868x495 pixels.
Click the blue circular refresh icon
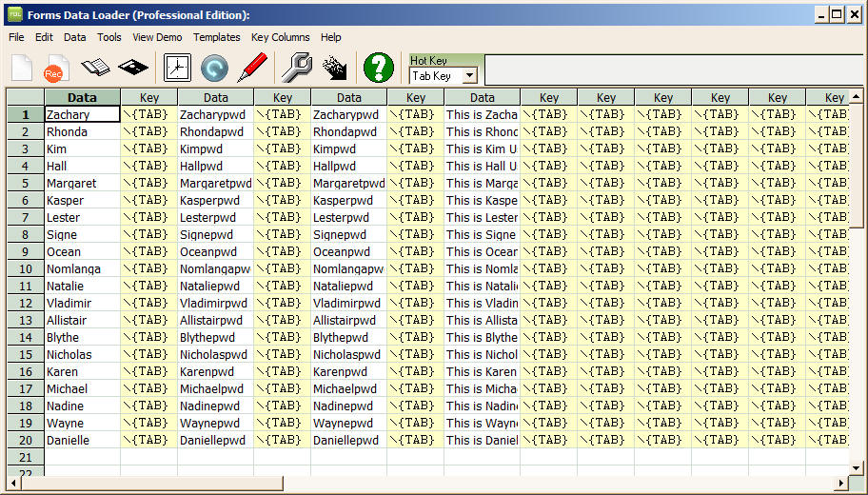(x=214, y=69)
